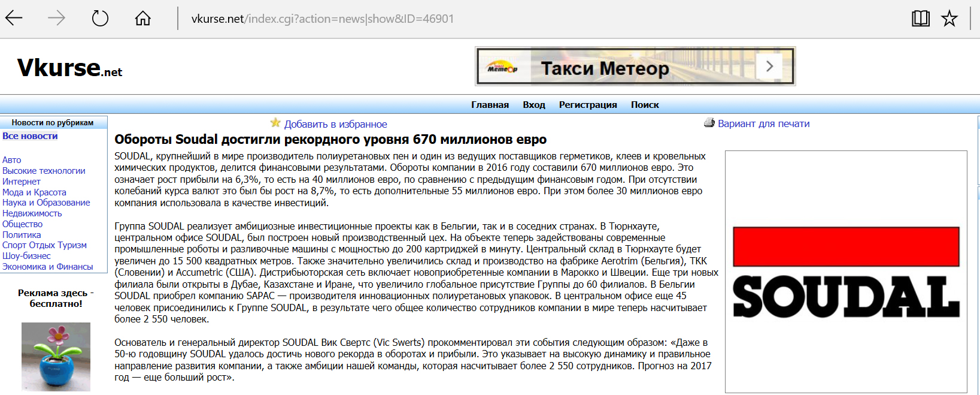Click the paragraph starting with Группа SOUDAL реализует
The height and width of the screenshot is (395, 980).
pyautogui.click(x=416, y=273)
